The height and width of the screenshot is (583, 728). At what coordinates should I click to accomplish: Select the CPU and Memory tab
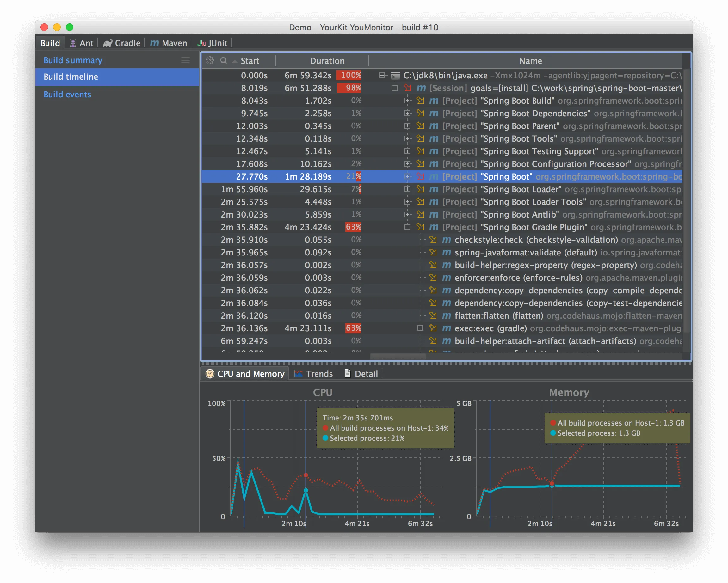(245, 374)
